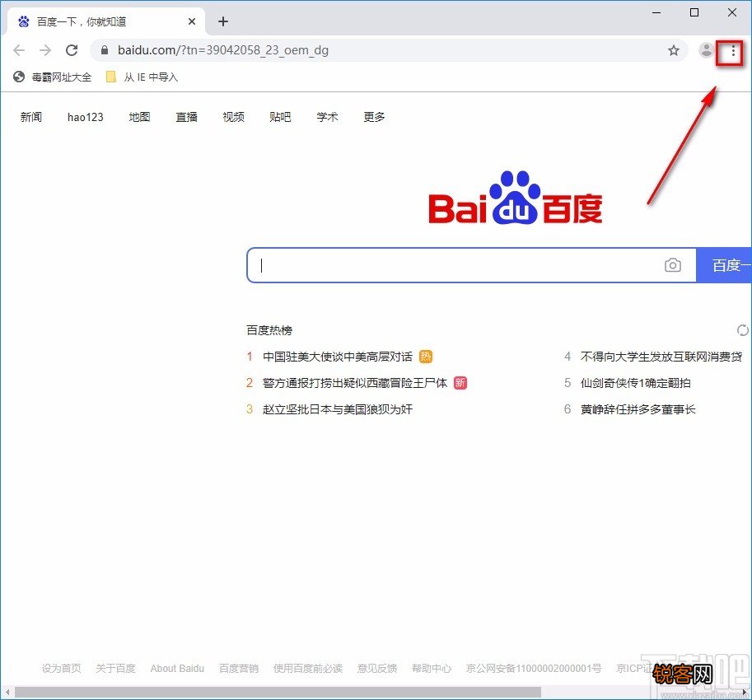This screenshot has height=700, width=752.
Task: Click footer link 帮助中心
Action: point(432,669)
